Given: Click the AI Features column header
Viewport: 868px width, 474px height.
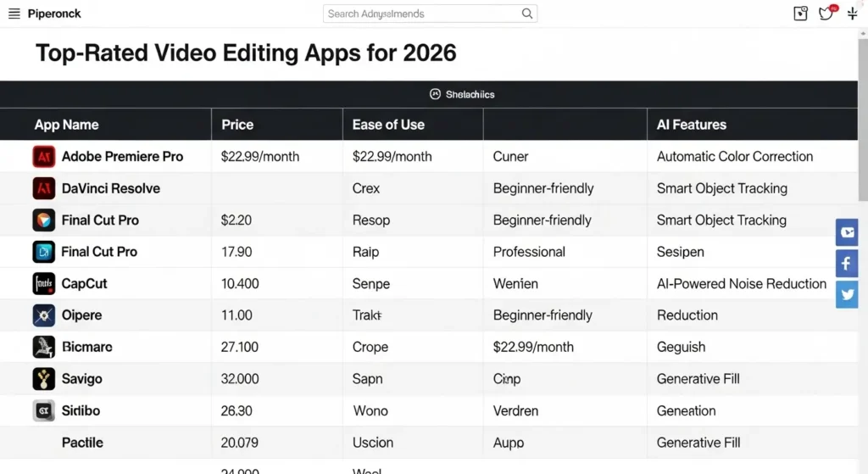Looking at the screenshot, I should [x=691, y=125].
